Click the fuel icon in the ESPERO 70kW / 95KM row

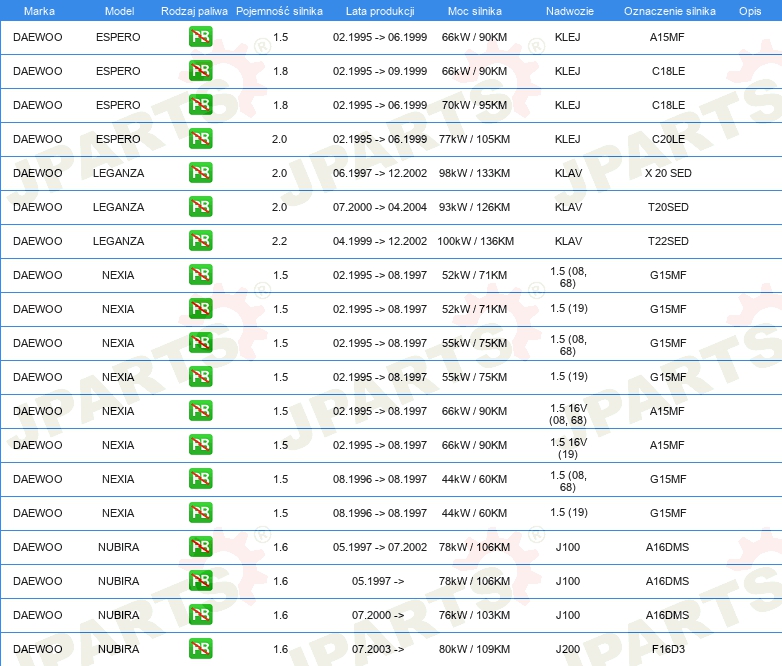[x=200, y=105]
